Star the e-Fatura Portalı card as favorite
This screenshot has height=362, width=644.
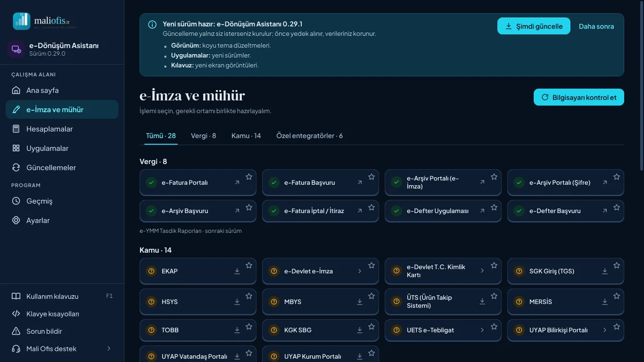click(x=249, y=177)
